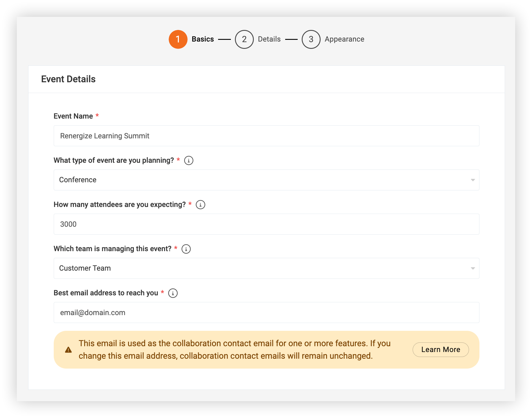532x418 pixels.
Task: Click the email address input field
Action: pyautogui.click(x=266, y=312)
